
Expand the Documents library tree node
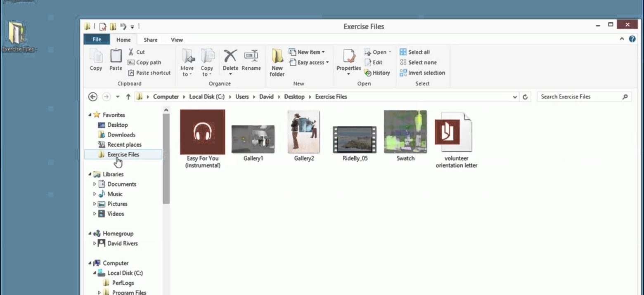[95, 184]
